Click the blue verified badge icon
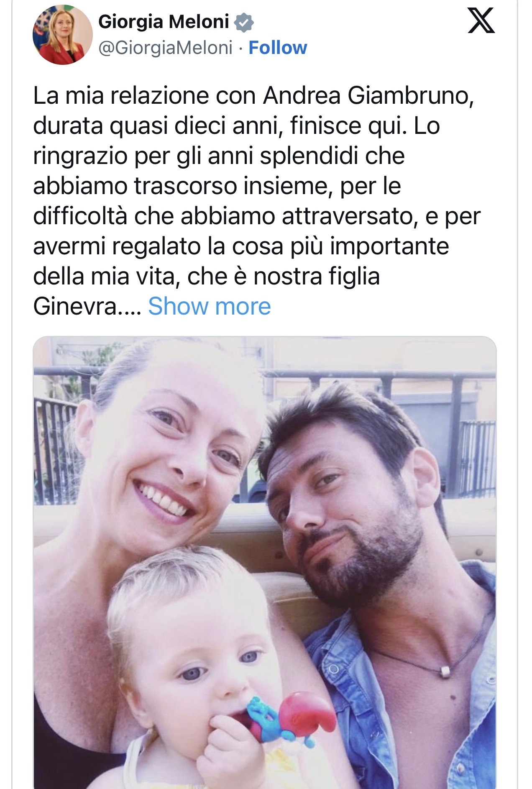This screenshot has width=532, height=789. click(244, 23)
